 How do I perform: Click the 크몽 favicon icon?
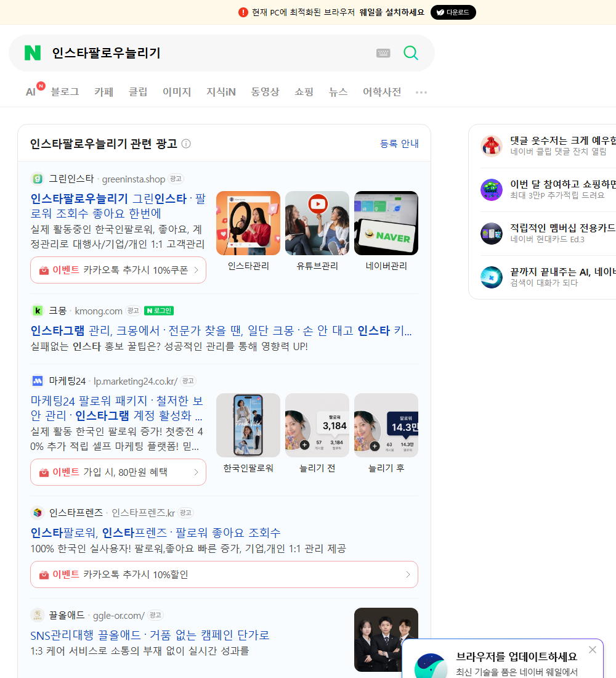38,311
